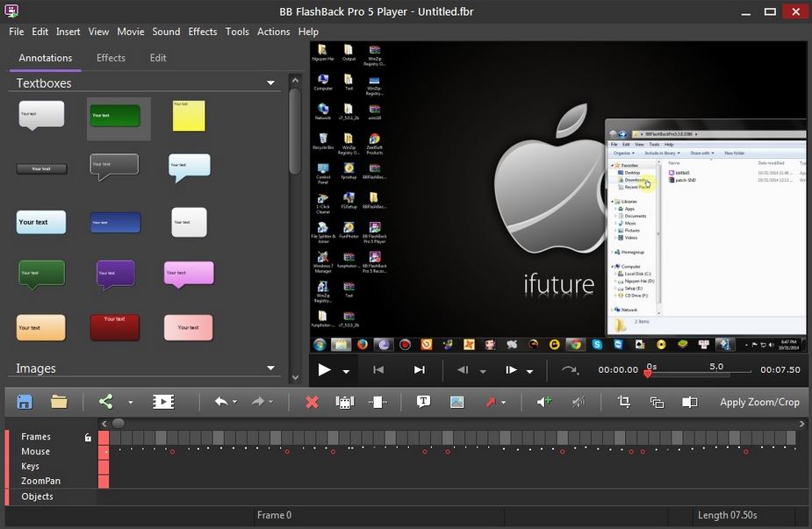The width and height of the screenshot is (812, 529).
Task: Switch to the Edit panel tab
Action: pos(158,58)
